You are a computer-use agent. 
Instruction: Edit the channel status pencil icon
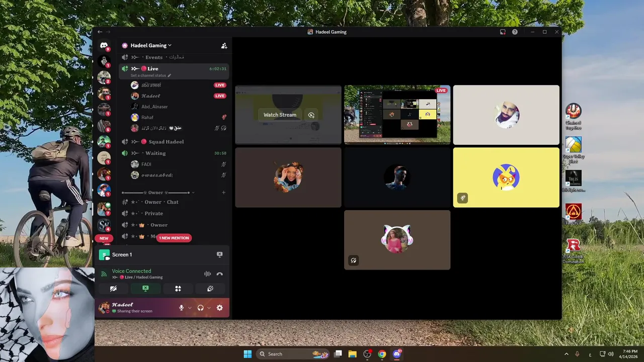tap(170, 75)
